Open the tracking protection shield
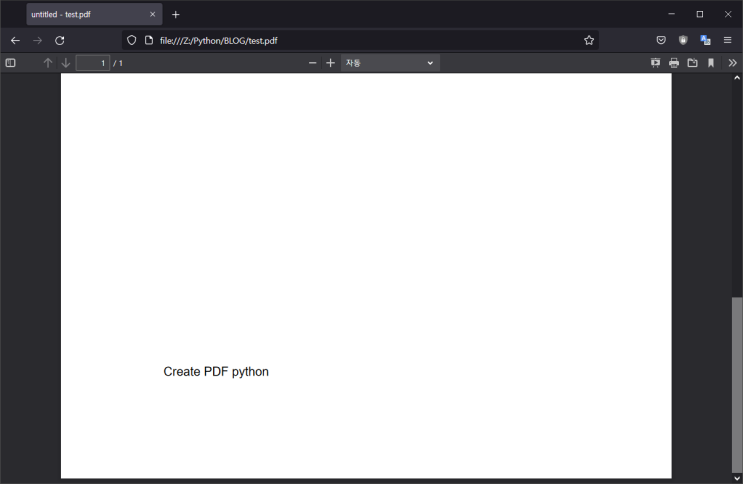The height and width of the screenshot is (484, 743). point(132,40)
